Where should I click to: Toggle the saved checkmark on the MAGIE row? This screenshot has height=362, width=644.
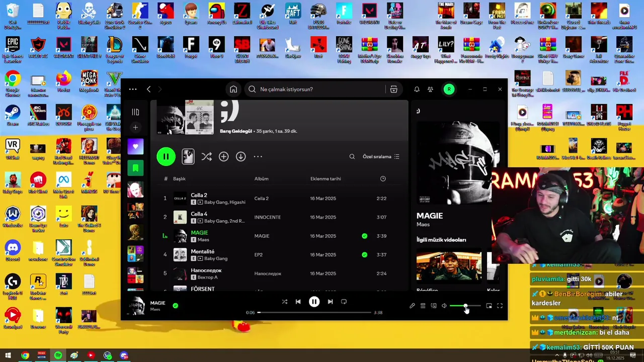pos(364,236)
